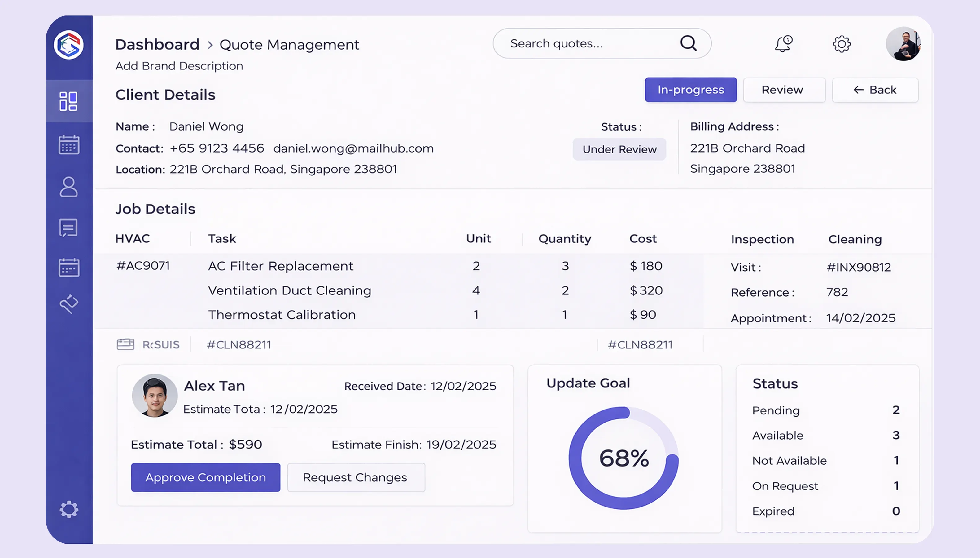Open notifications bell icon

[783, 44]
